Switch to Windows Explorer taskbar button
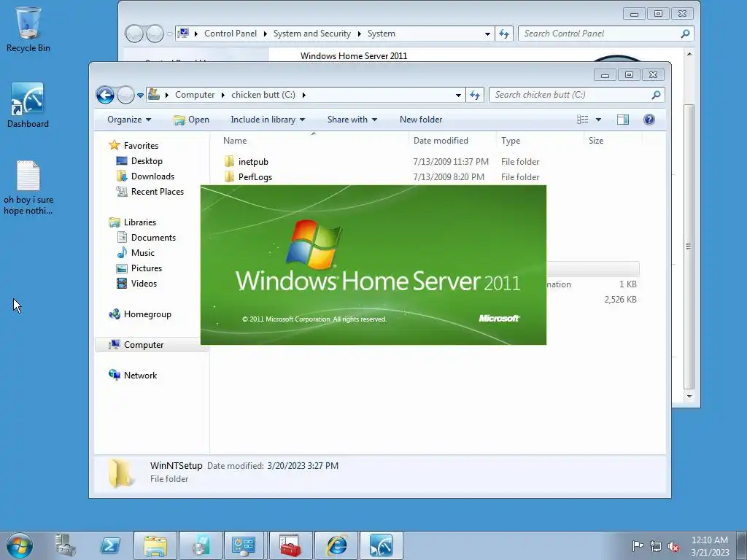The height and width of the screenshot is (560, 747). 155,545
